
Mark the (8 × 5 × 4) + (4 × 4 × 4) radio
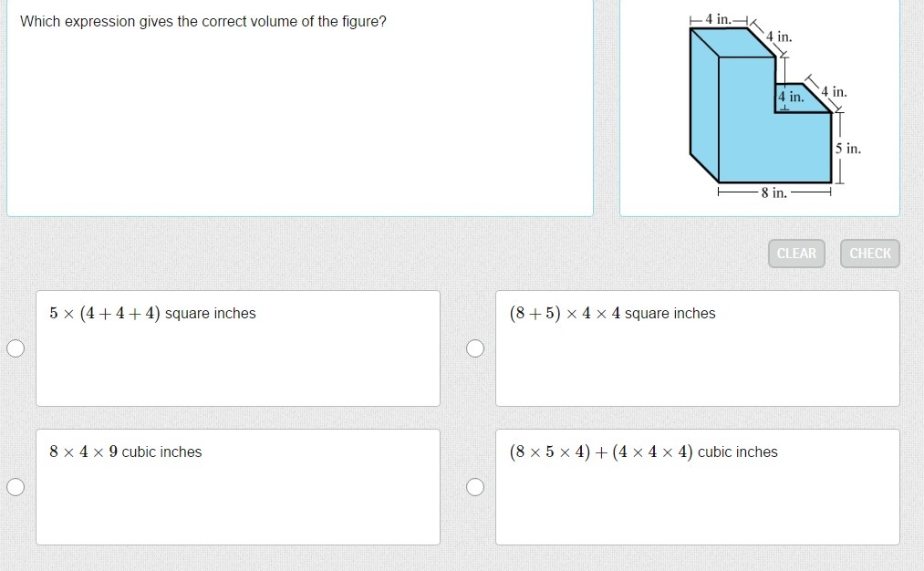(475, 487)
